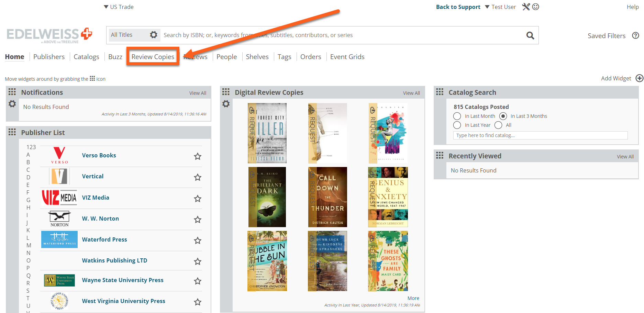Open Digital Review Copies widget settings gear
The width and height of the screenshot is (644, 313).
pos(226,104)
